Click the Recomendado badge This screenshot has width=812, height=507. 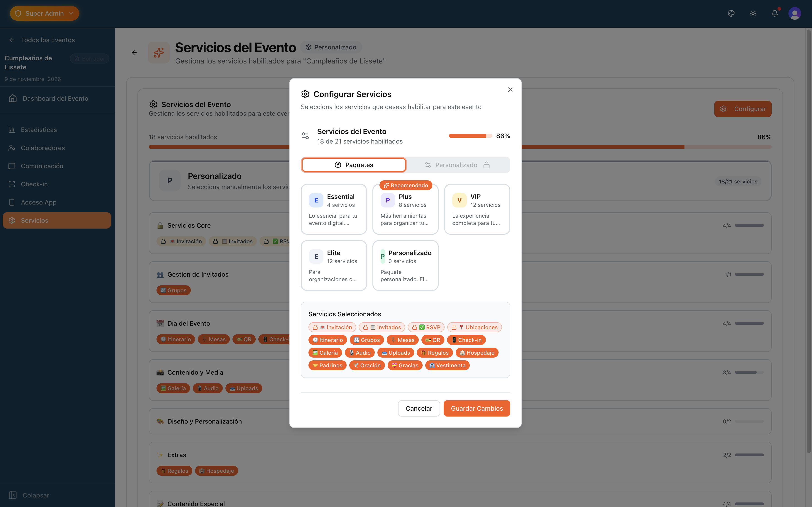click(x=406, y=185)
